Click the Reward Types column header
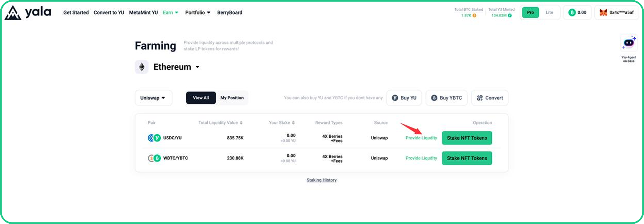644x224 pixels. 329,123
